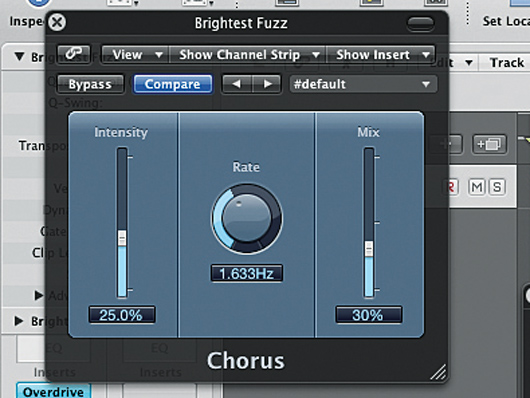Screen dimensions: 530x398
Task: Open the View dropdown menu
Action: coord(135,54)
